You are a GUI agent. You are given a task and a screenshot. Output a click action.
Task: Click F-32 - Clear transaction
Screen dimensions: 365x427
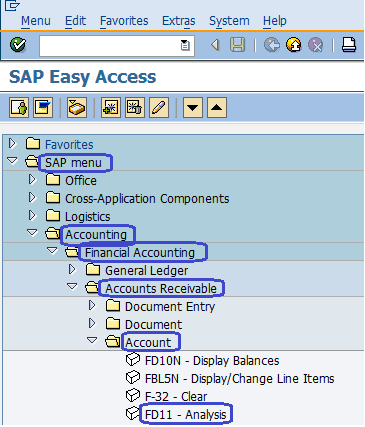(176, 397)
